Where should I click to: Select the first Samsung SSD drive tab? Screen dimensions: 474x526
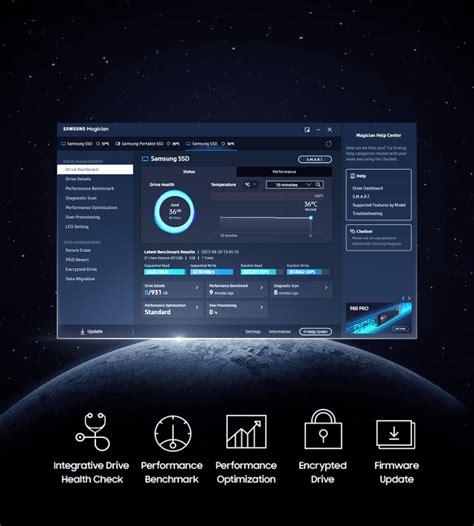[85, 144]
